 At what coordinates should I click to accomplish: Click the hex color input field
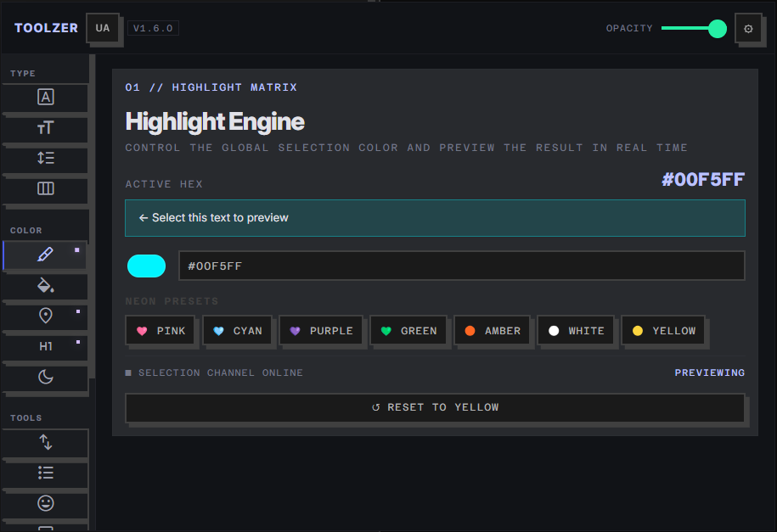coord(461,266)
